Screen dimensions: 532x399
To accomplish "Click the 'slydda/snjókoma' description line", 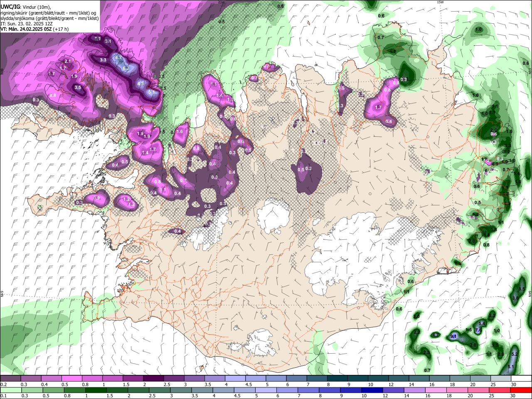I will tap(49, 18).
